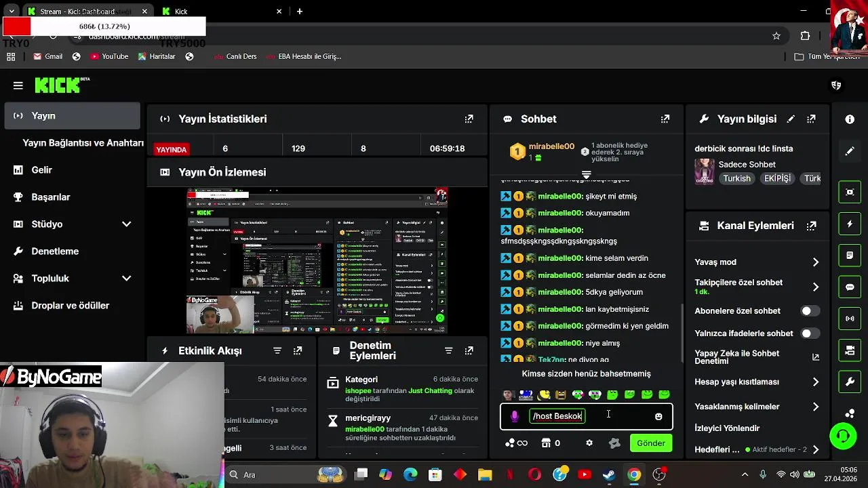Viewport: 868px width, 488px height.
Task: Open the emoji picker in chat input
Action: 658,416
